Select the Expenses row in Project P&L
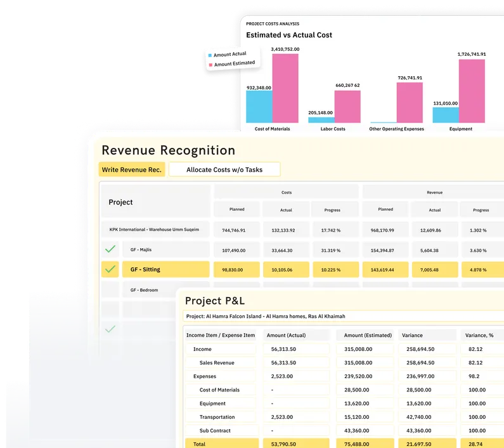This screenshot has height=448, width=504. [221, 376]
